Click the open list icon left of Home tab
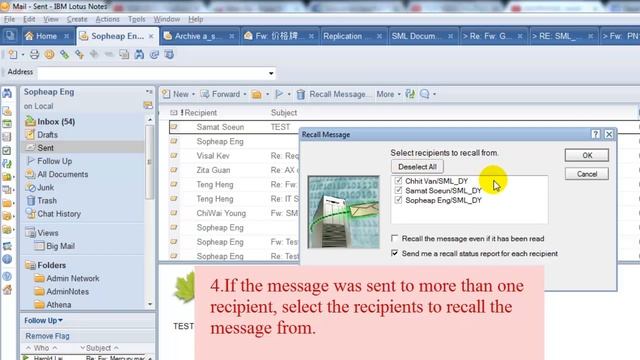Screen dimensions: 640x360 pos(10,36)
